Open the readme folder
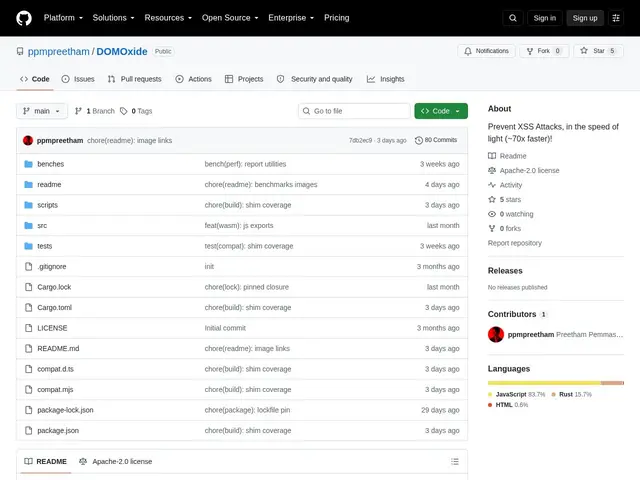Viewport: 640px width, 480px height. pos(49,184)
